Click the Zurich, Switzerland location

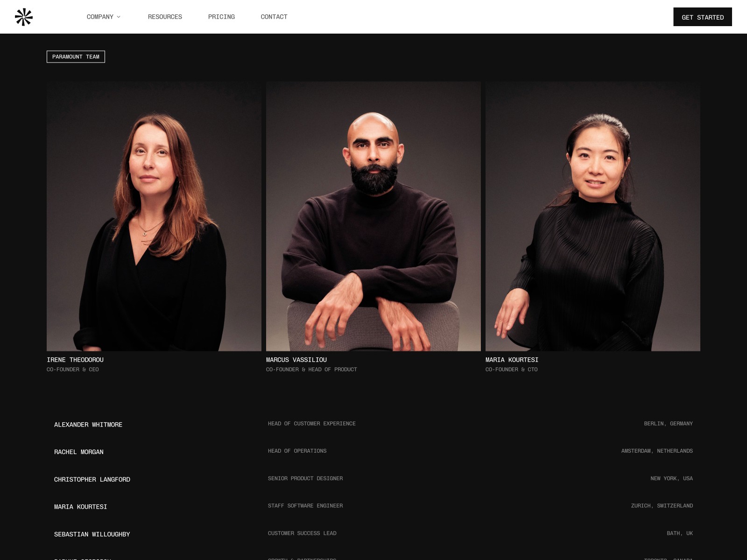pyautogui.click(x=662, y=506)
